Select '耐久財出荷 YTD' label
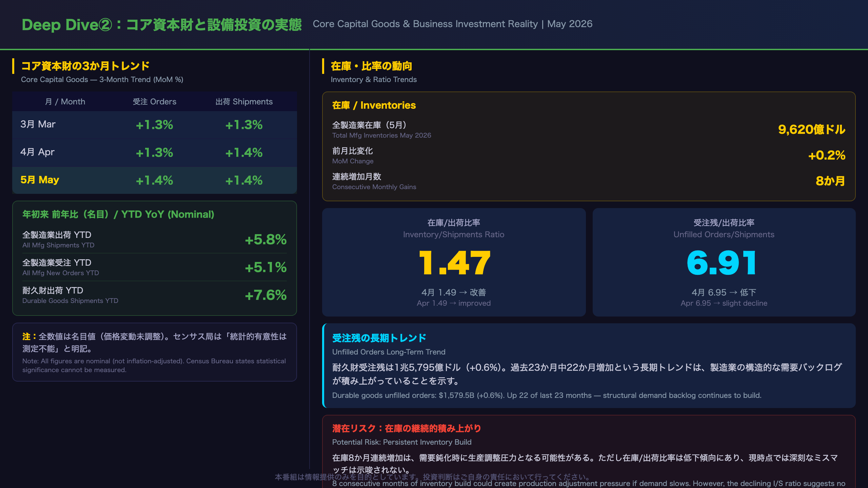 coord(53,290)
